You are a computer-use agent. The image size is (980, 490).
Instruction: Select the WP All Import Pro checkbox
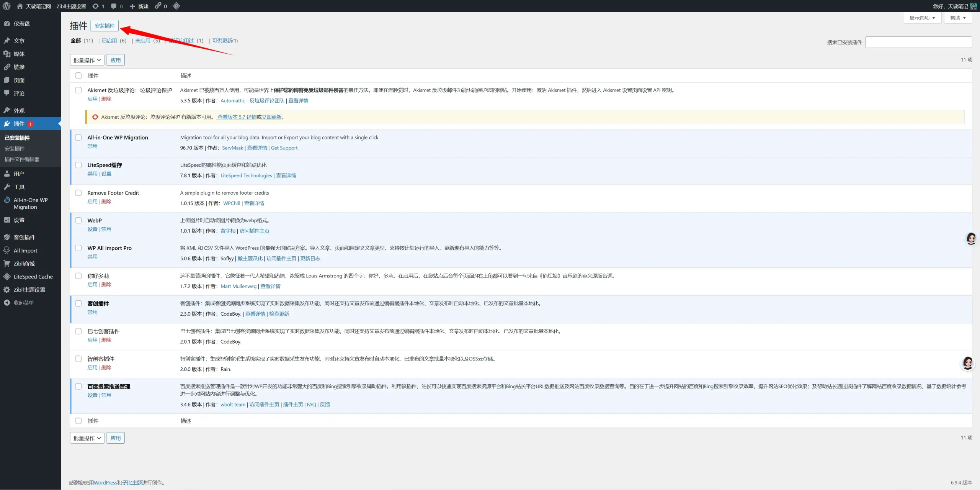78,248
